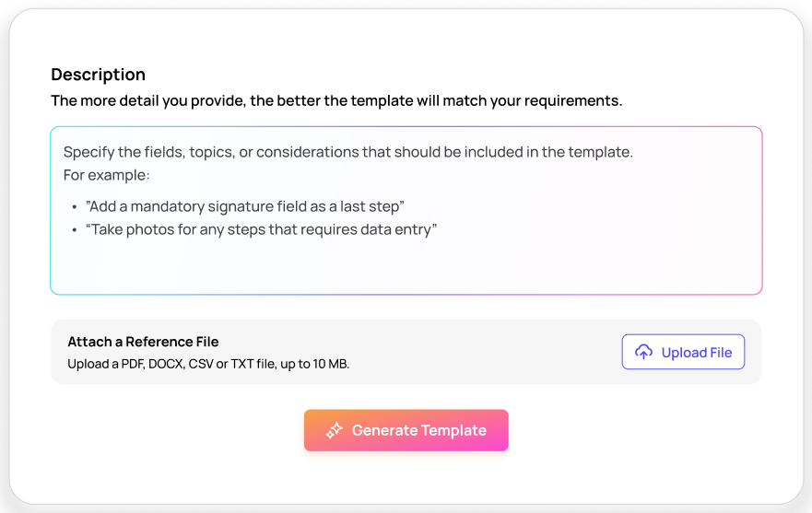
Task: Click the bullet before the photos example
Action: 73,230
